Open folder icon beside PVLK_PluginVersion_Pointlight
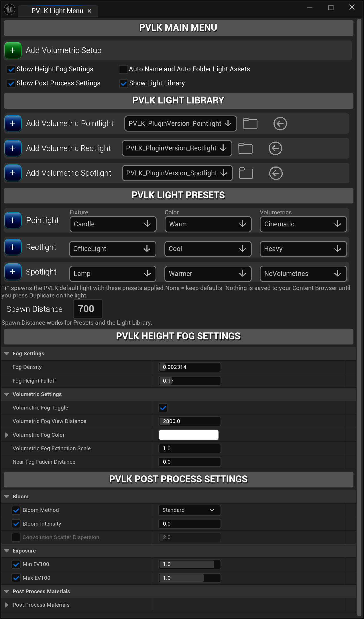Screen dimensions: 364x619 tap(250, 124)
